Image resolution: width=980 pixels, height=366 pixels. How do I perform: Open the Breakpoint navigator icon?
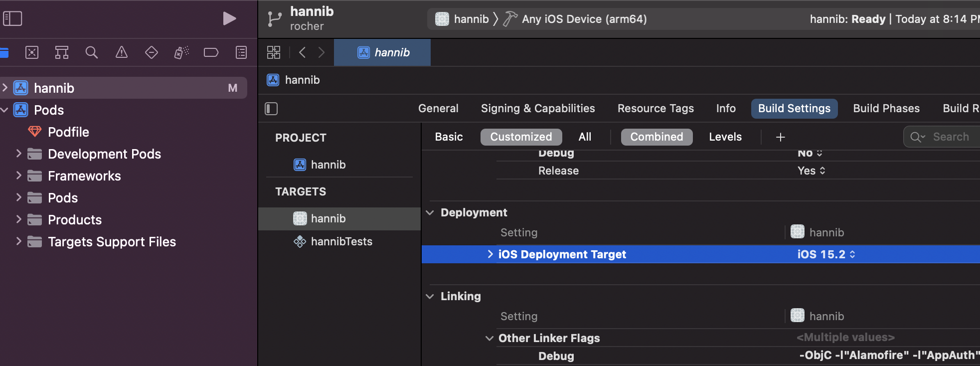(x=211, y=52)
